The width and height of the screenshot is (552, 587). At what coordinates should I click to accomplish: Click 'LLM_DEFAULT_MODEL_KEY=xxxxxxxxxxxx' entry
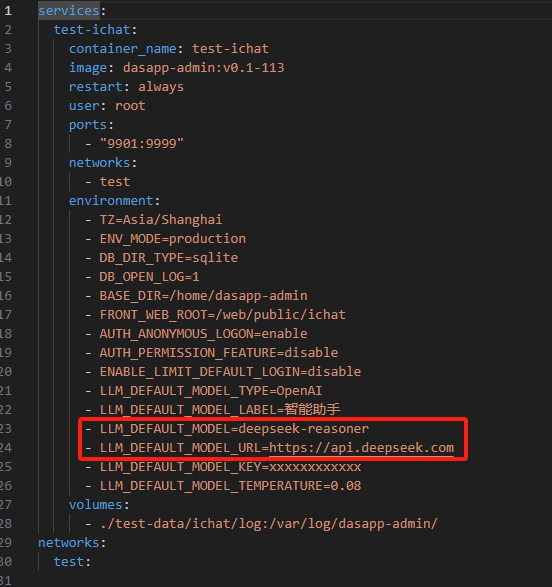[x=231, y=467]
